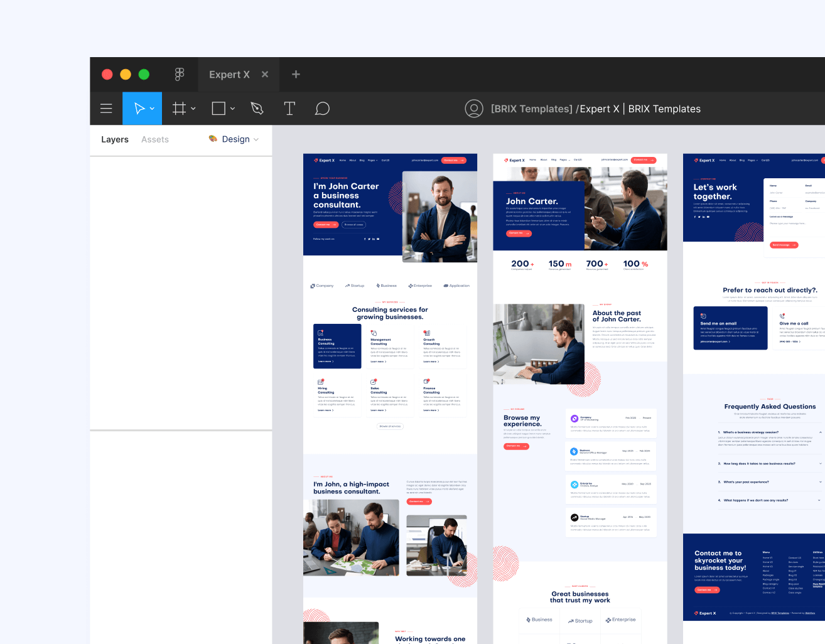Select the Frame tool
Image resolution: width=825 pixels, height=644 pixels.
click(x=179, y=108)
